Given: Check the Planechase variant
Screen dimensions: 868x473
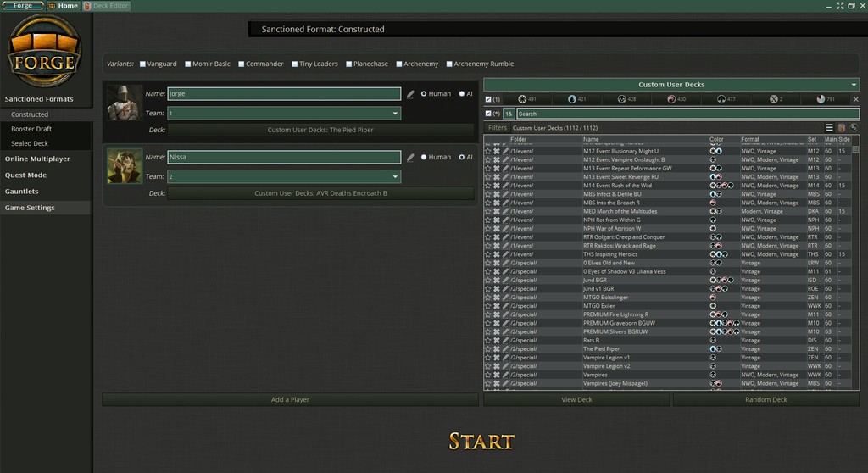Looking at the screenshot, I should 348,64.
